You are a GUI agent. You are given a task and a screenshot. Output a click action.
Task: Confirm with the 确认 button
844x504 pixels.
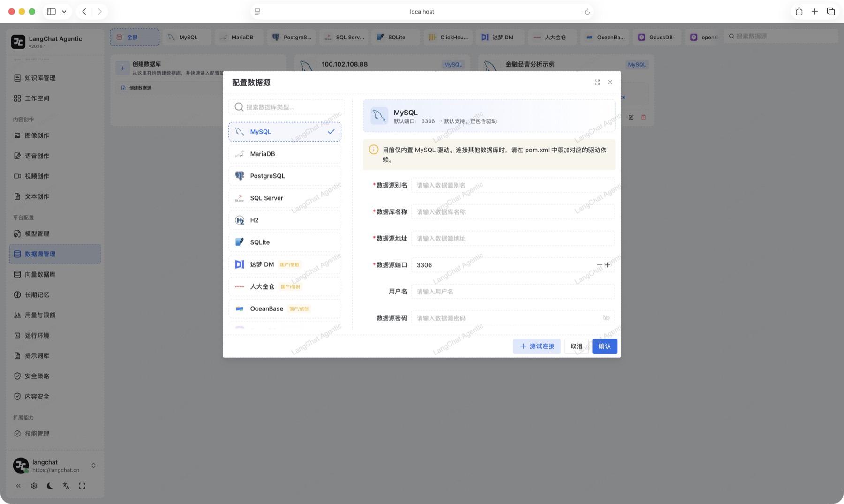click(604, 346)
